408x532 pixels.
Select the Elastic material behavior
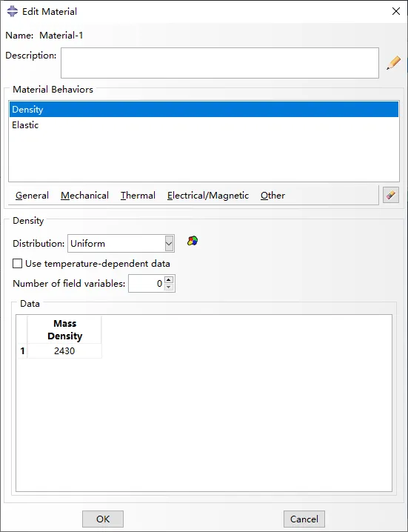pyautogui.click(x=204, y=125)
